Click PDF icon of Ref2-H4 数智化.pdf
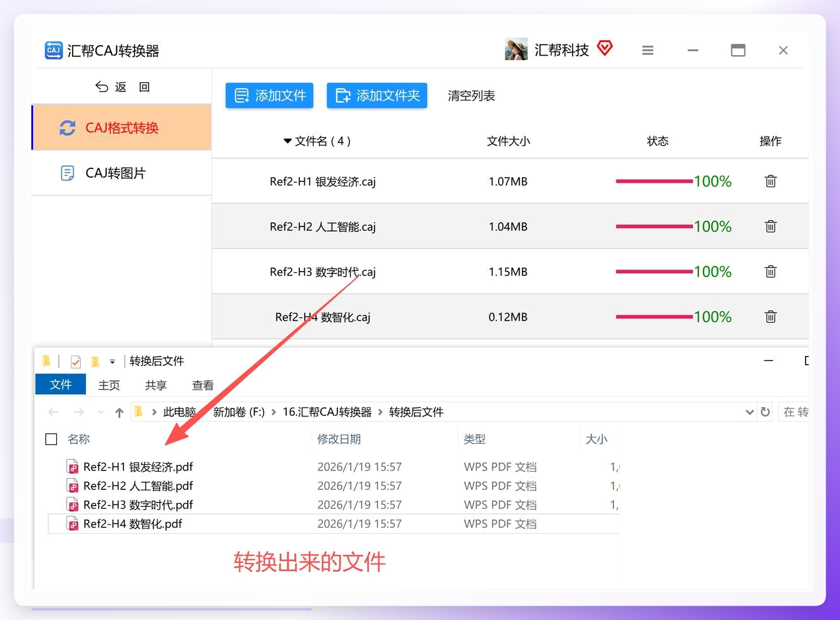The width and height of the screenshot is (840, 620). click(73, 524)
